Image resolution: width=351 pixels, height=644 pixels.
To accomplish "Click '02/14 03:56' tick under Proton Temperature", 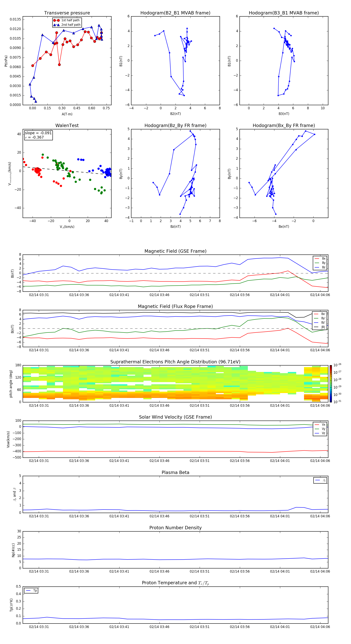I will click(240, 627).
